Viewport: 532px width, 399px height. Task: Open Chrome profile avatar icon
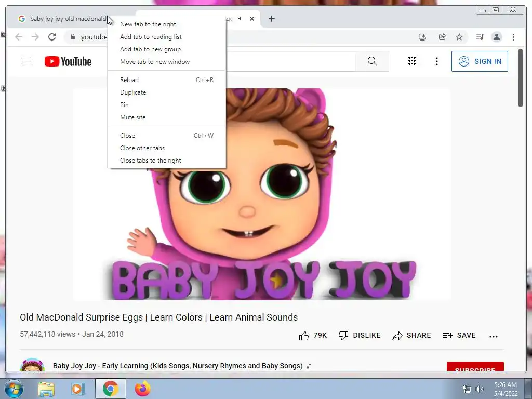[497, 37]
